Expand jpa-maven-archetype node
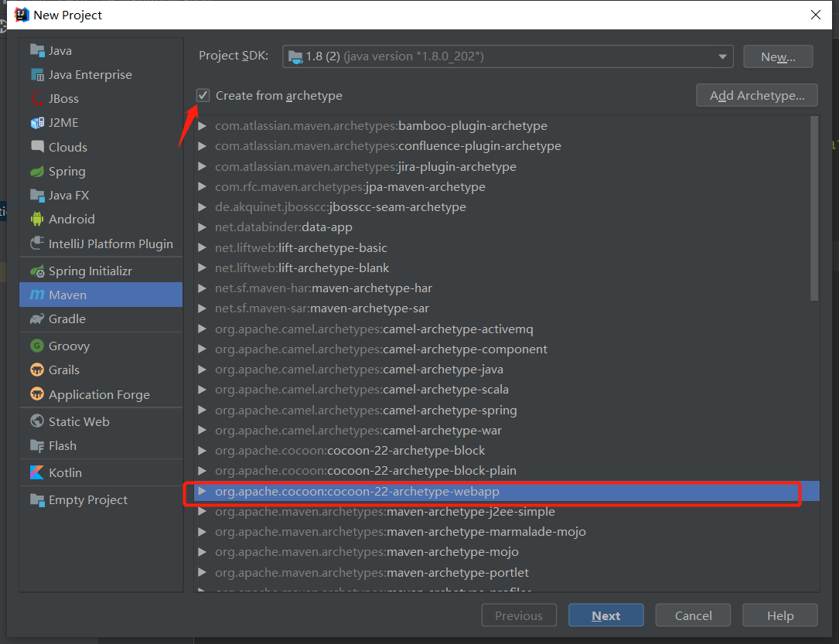839x644 pixels. coord(203,186)
